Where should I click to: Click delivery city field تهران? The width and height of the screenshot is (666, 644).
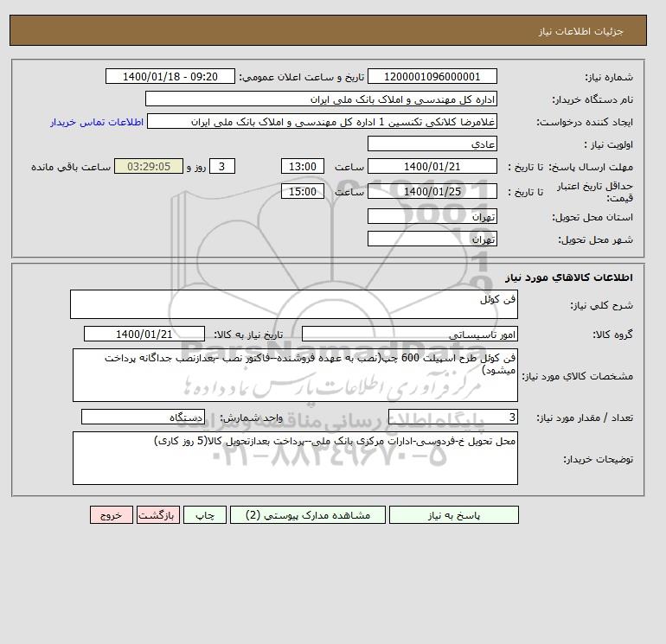pyautogui.click(x=432, y=239)
